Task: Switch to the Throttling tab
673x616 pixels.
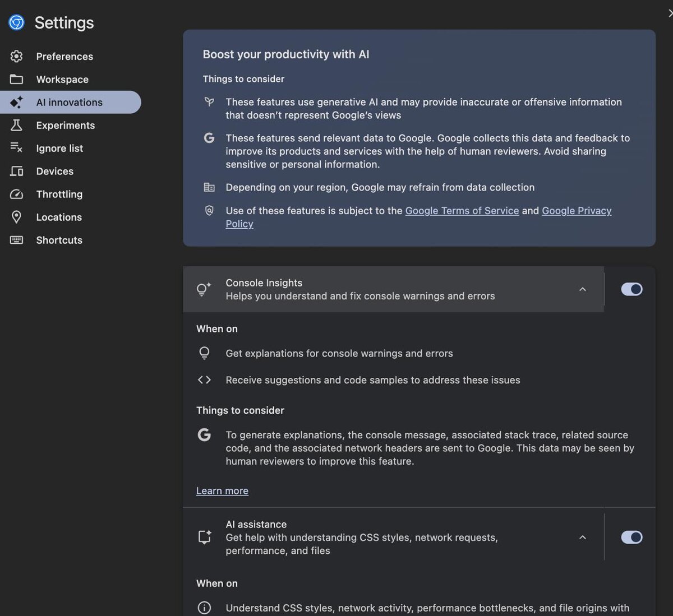Action: point(59,194)
